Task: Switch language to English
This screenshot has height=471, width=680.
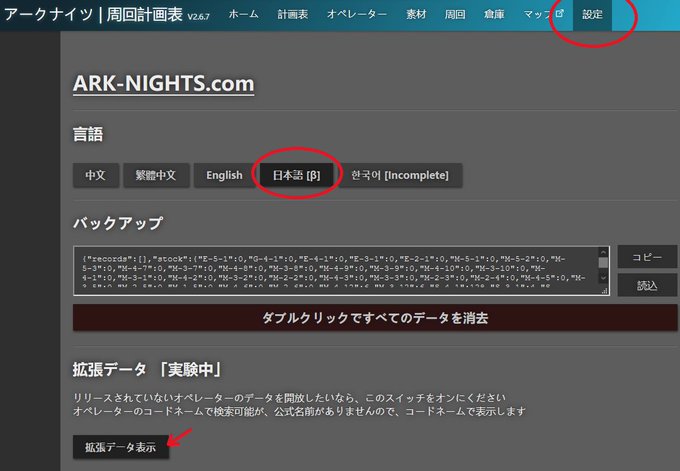Action: pyautogui.click(x=224, y=175)
